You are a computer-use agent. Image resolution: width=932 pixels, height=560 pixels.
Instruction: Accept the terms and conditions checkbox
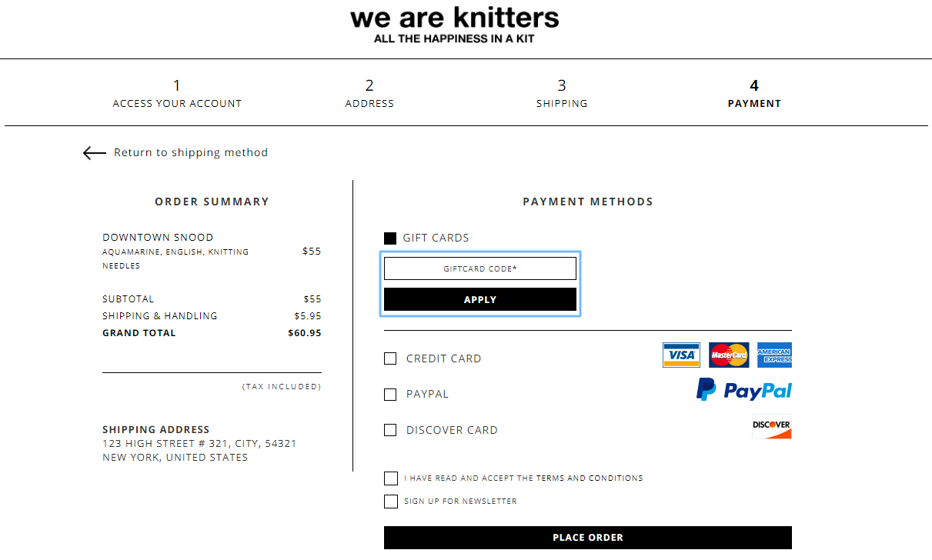pos(391,478)
